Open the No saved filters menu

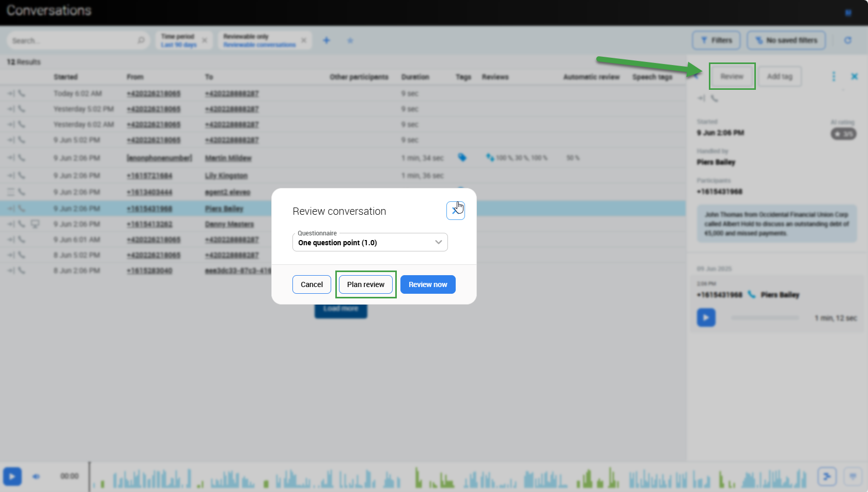pos(786,40)
